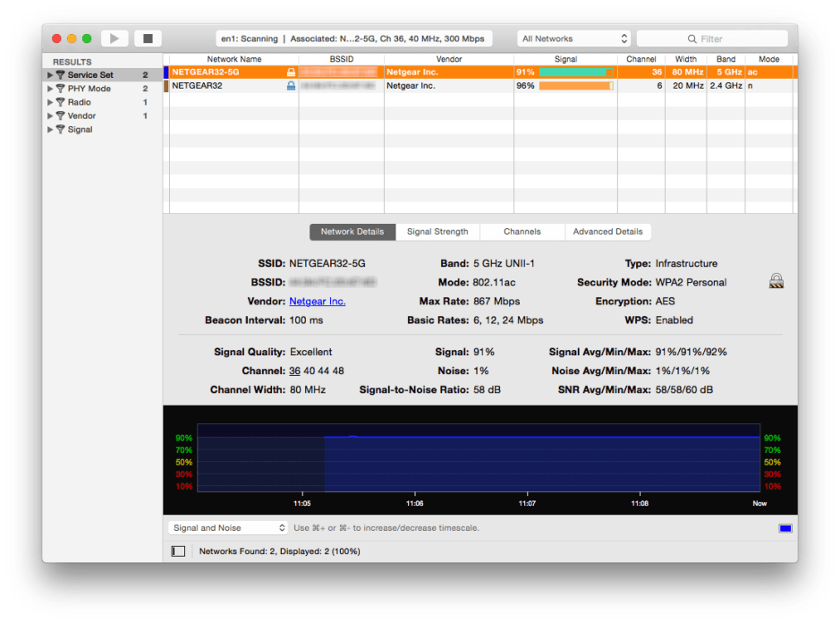Open the All Networks dropdown
This screenshot has height=623, width=840.
click(573, 38)
